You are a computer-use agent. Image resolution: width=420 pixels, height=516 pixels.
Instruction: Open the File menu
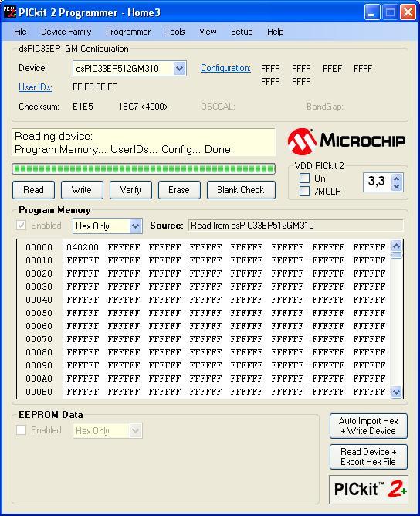coord(20,32)
